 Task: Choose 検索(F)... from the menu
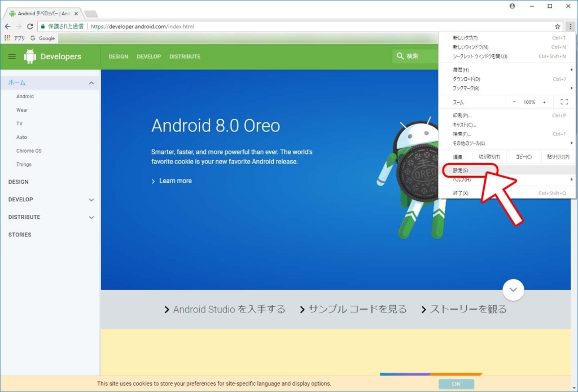click(507, 134)
